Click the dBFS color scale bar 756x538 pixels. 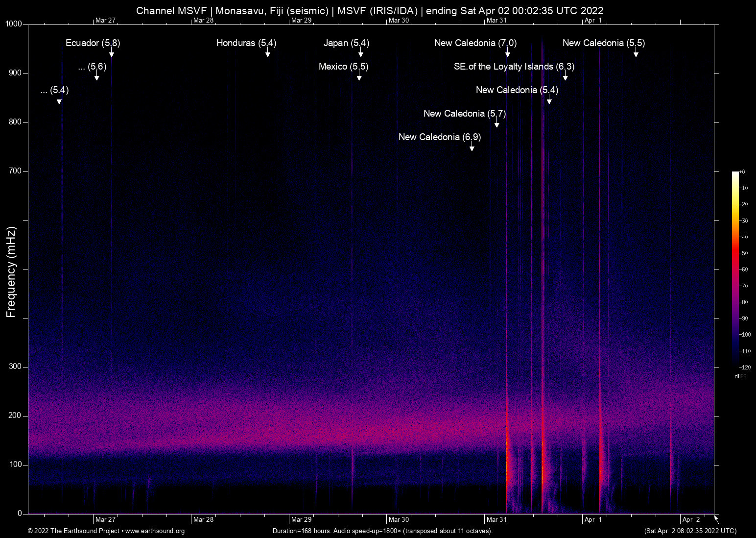735,269
